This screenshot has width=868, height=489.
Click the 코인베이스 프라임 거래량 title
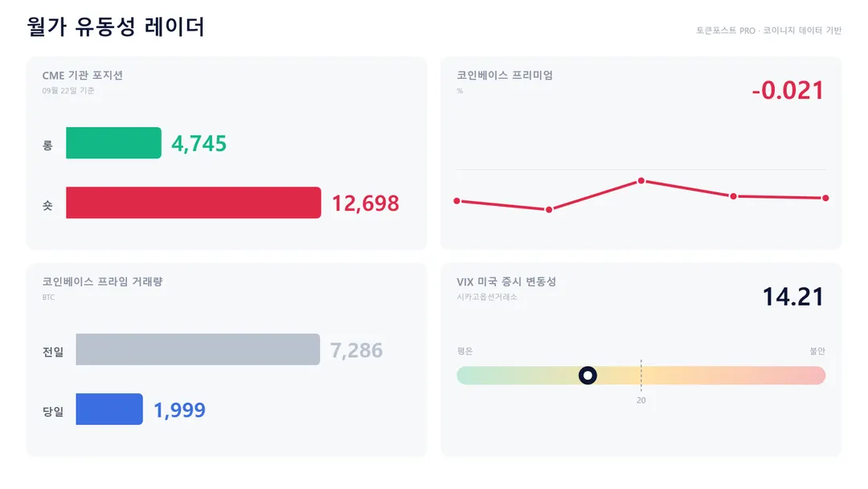(x=102, y=281)
